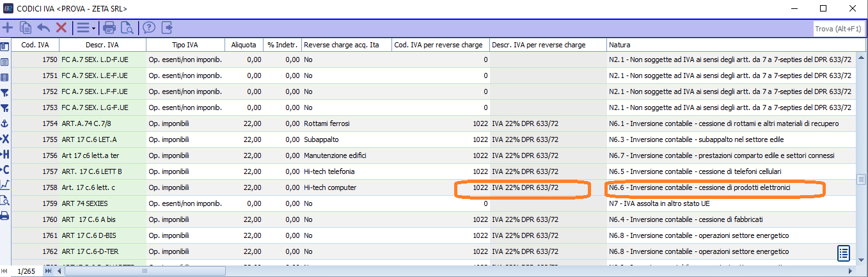Click Art 17 c6 lett.a ter cell
Viewport: 868px width, 277px height.
(x=103, y=156)
